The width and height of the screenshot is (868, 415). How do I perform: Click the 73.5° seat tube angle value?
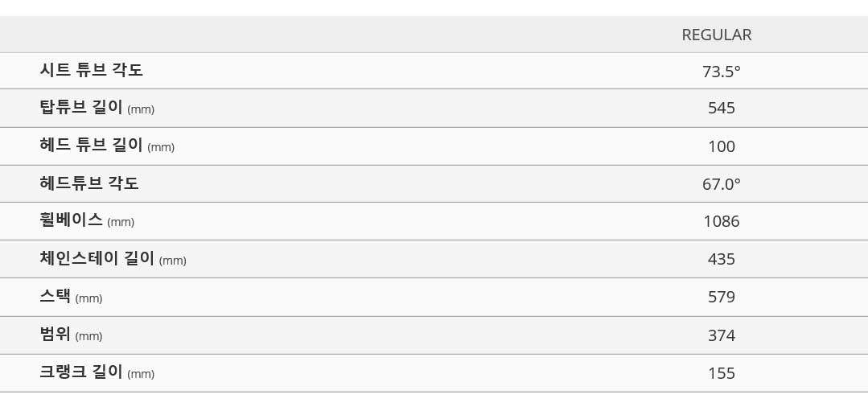click(x=722, y=72)
